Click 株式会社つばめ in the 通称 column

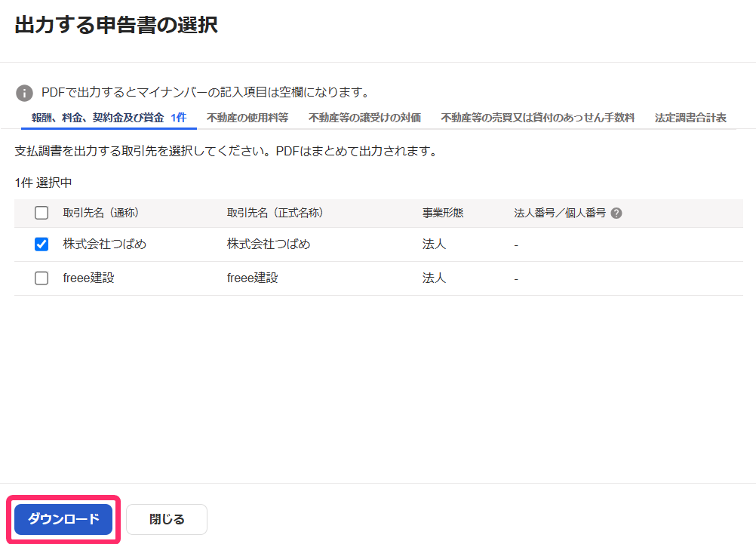[x=105, y=244]
